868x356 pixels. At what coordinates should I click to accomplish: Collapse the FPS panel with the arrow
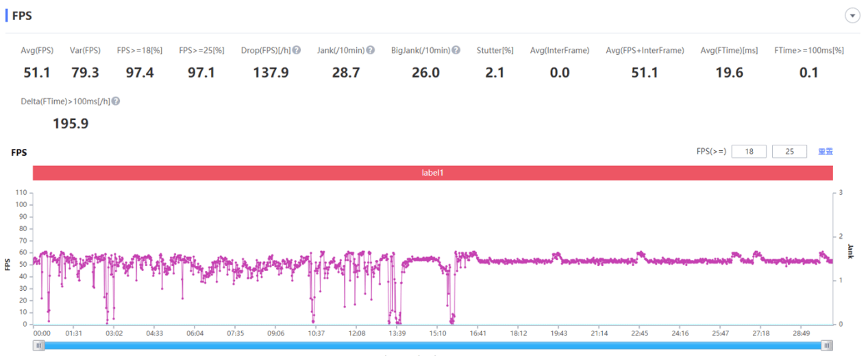click(852, 16)
